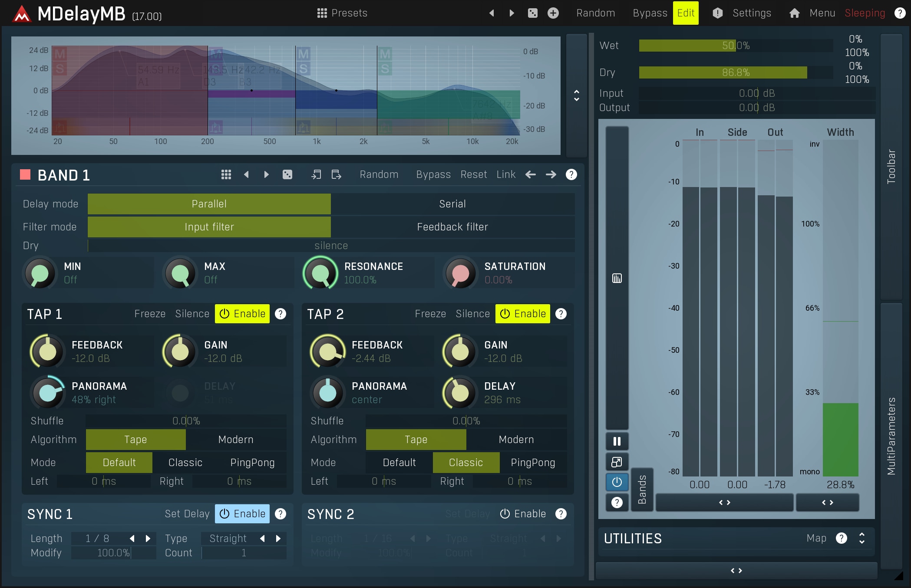The width and height of the screenshot is (911, 588).
Task: Click the band paste icon
Action: point(336,174)
